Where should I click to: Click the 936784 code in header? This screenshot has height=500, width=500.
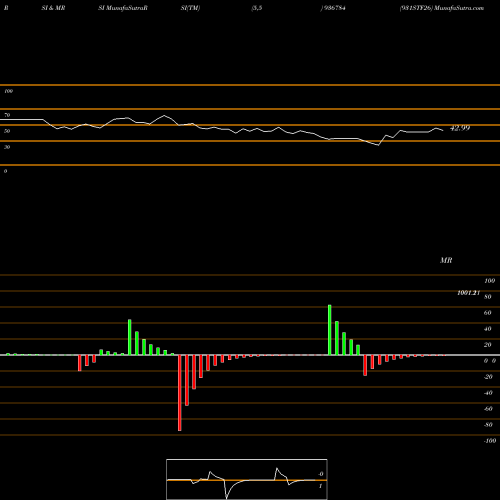click(x=334, y=8)
